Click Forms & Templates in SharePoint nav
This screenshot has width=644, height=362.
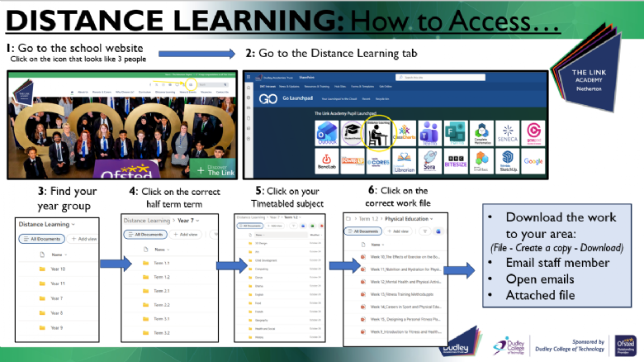(x=362, y=87)
